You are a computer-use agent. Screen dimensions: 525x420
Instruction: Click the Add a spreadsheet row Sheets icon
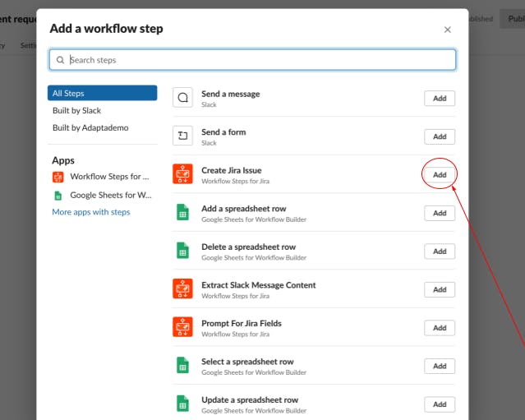[x=182, y=212]
